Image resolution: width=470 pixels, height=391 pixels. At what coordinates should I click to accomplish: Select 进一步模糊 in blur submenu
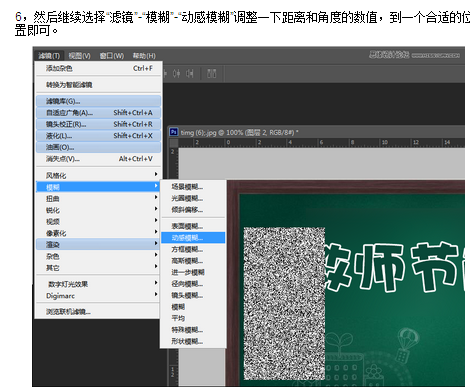point(193,272)
